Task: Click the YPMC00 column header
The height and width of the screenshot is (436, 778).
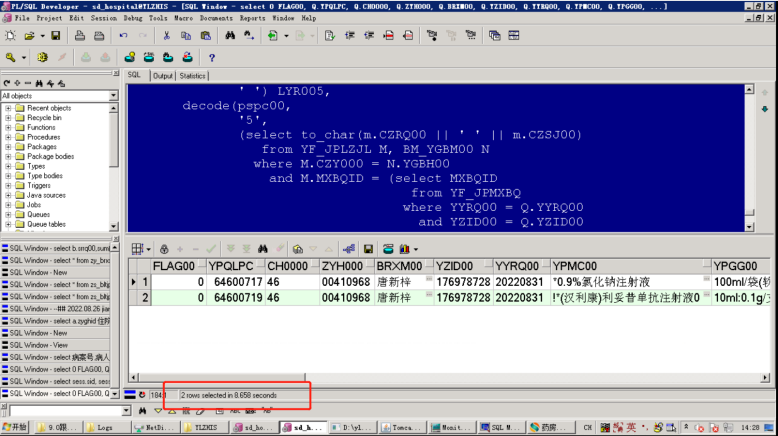Action: [x=630, y=266]
